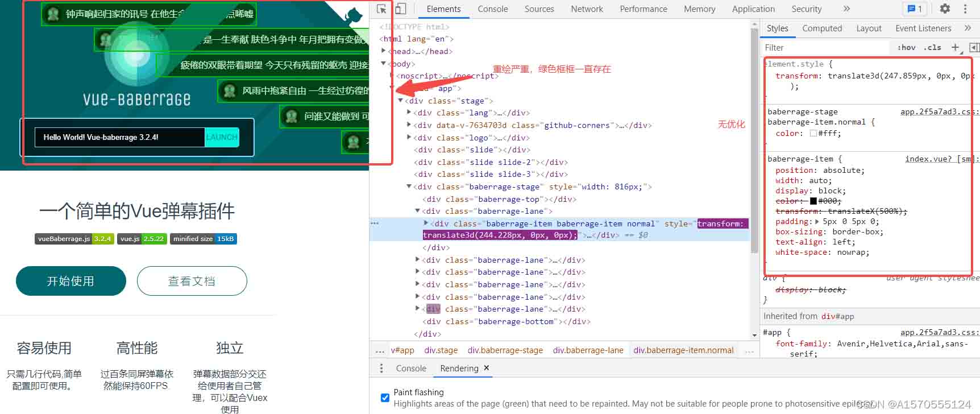Open the #000 color swatch picker
This screenshot has height=414, width=980.
[813, 201]
